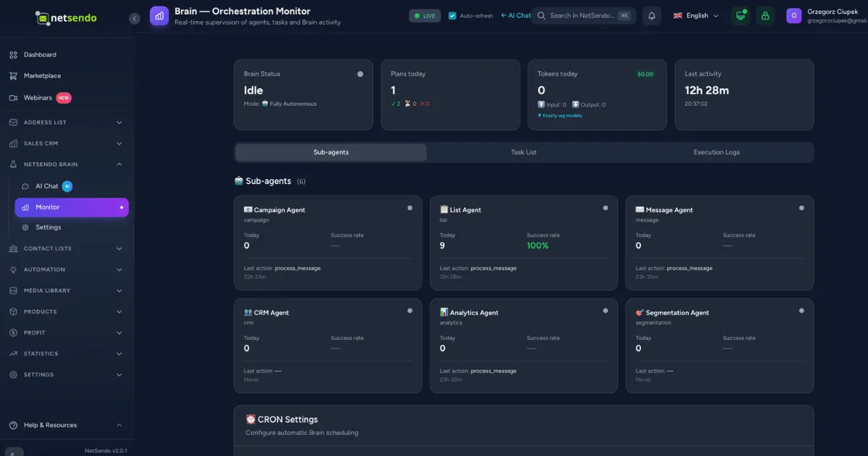Open the English language dropdown
The height and width of the screenshot is (456, 868).
coord(696,16)
